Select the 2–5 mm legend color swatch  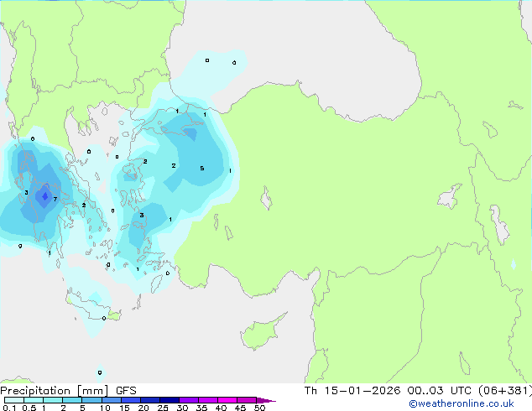72,400
